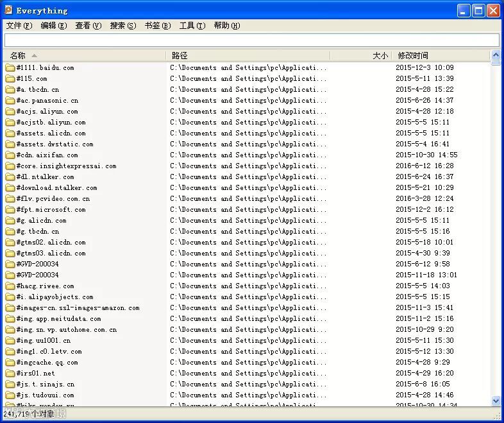Open the 查看(V) menu
The image size is (504, 423).
pyautogui.click(x=88, y=26)
